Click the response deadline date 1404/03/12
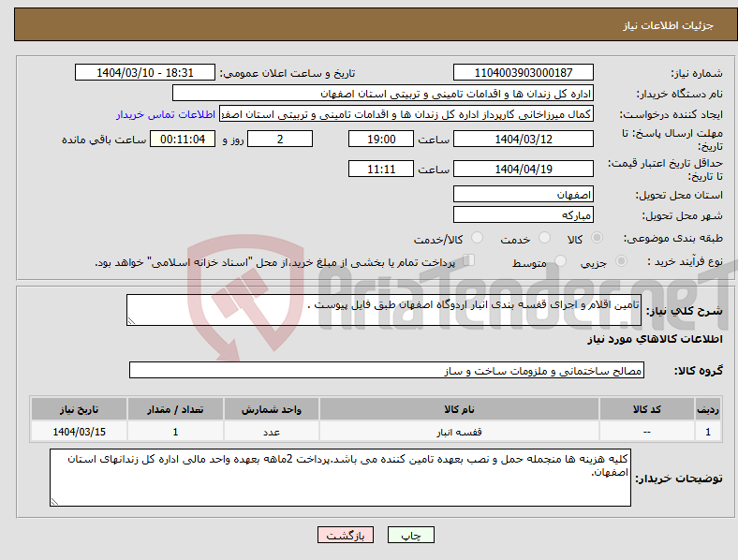Image resolution: width=738 pixels, height=560 pixels. click(x=523, y=139)
